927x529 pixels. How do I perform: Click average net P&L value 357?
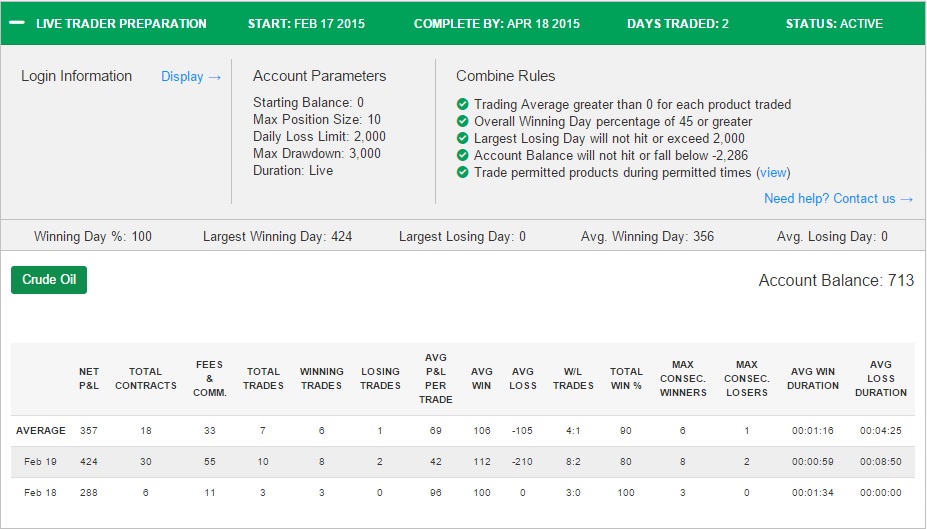click(89, 431)
